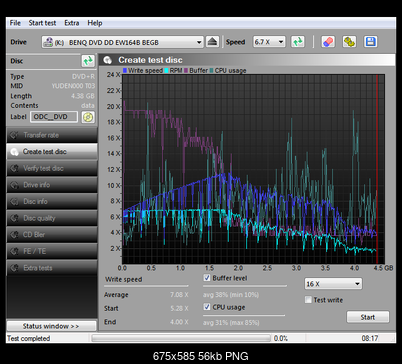Click the MID value YUDEN000 T03
The image size is (402, 364).
73,86
